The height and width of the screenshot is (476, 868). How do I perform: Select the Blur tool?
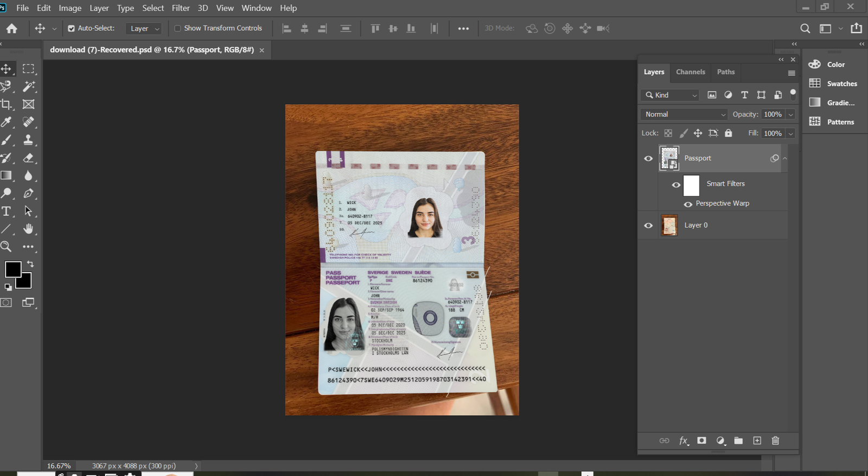[x=29, y=176]
